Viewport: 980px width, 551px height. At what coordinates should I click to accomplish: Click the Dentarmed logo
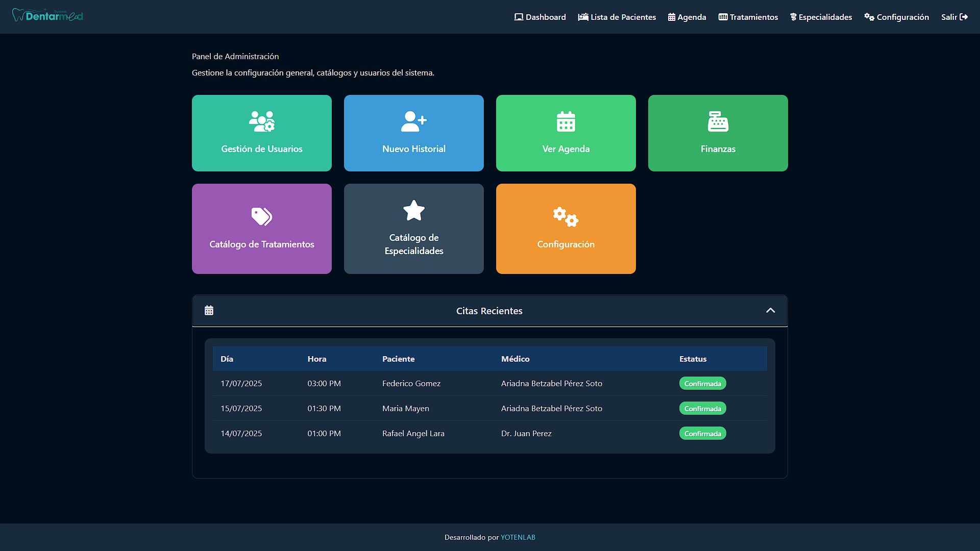(x=47, y=16)
